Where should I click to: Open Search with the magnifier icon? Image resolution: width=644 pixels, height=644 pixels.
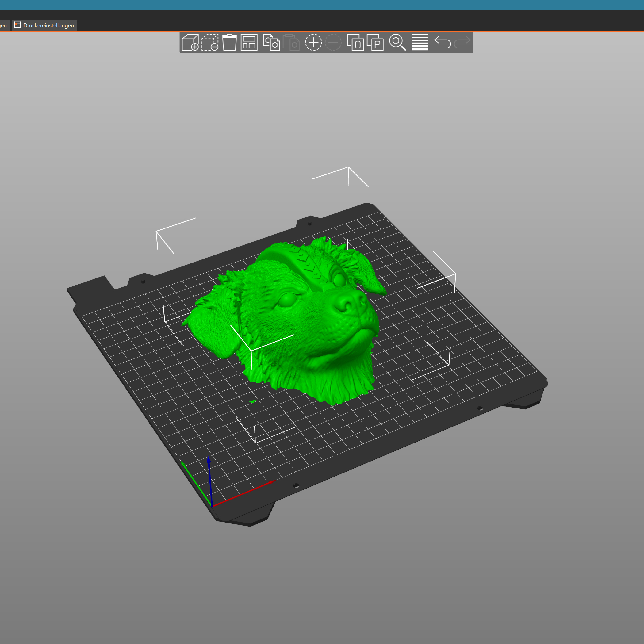pyautogui.click(x=397, y=42)
